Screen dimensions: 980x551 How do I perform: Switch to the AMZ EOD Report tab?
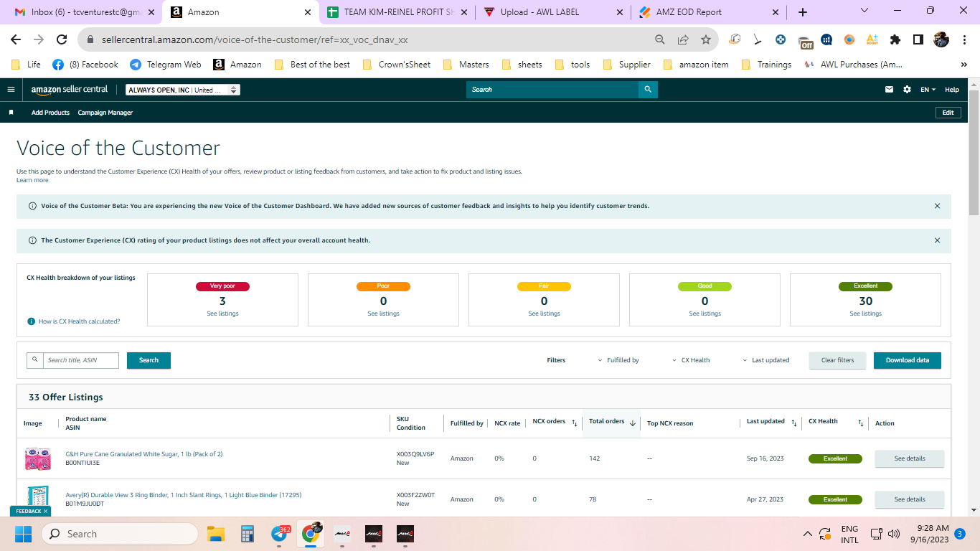click(709, 12)
